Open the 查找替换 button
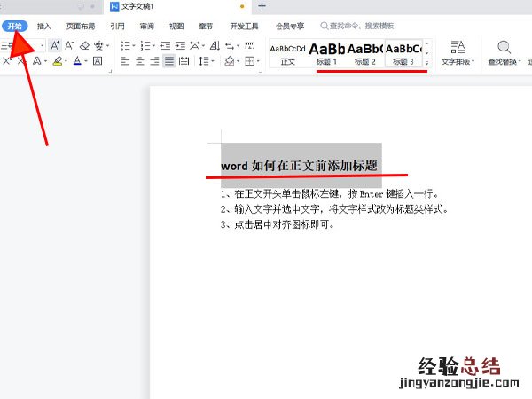This screenshot has height=399, width=532. click(x=505, y=53)
